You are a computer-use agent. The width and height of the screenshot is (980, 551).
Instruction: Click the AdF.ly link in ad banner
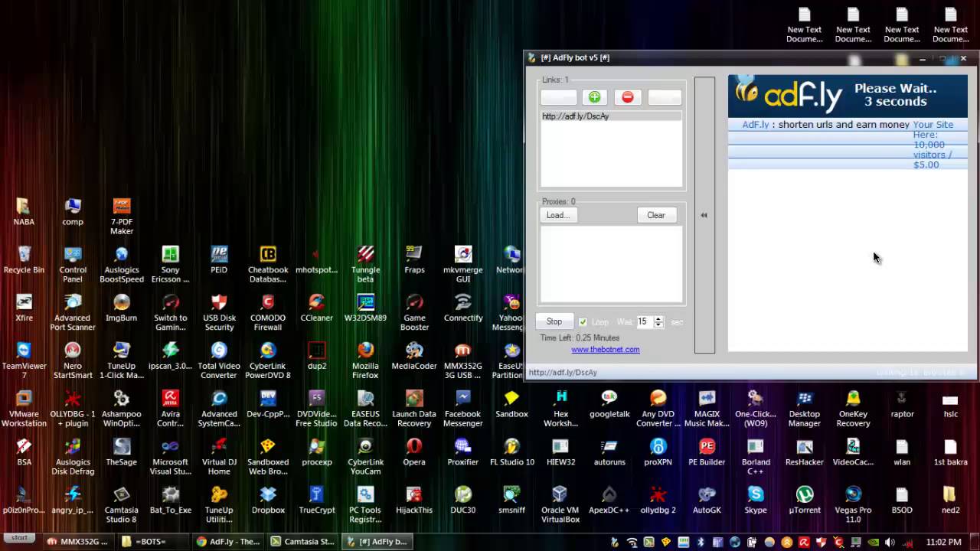pyautogui.click(x=756, y=125)
